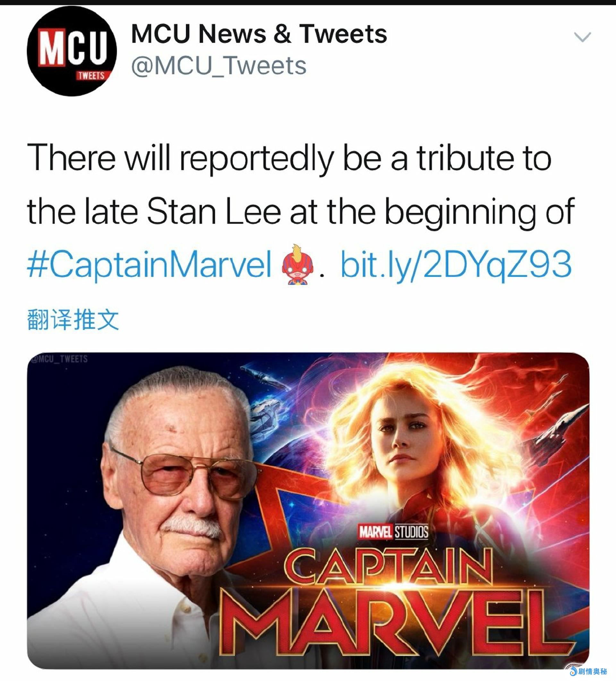This screenshot has height=681, width=616.
Task: Click the Marvel Studios logo in the image
Action: [x=393, y=532]
